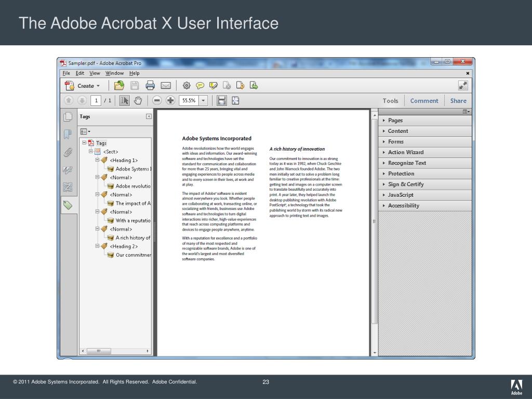
Task: Toggle read mode expand icon
Action: [x=463, y=86]
